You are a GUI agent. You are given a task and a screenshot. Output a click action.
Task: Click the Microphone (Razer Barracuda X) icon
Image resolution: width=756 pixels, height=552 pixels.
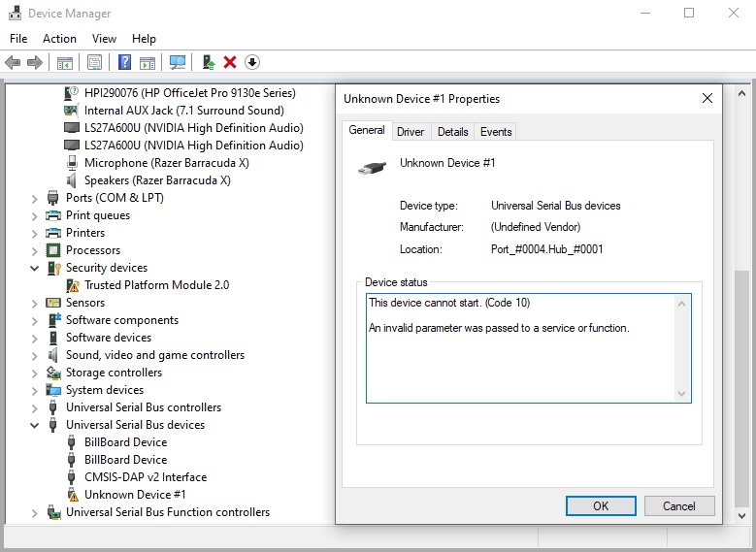pos(72,163)
